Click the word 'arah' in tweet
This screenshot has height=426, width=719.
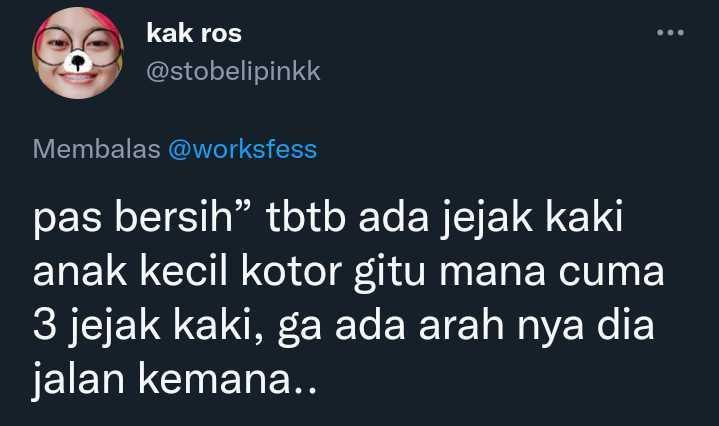coord(461,325)
